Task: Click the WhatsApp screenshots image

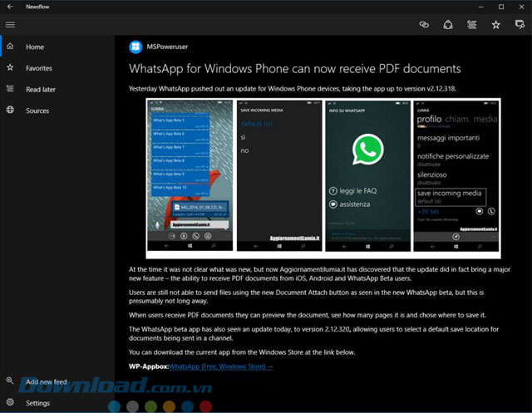Action: 323,179
